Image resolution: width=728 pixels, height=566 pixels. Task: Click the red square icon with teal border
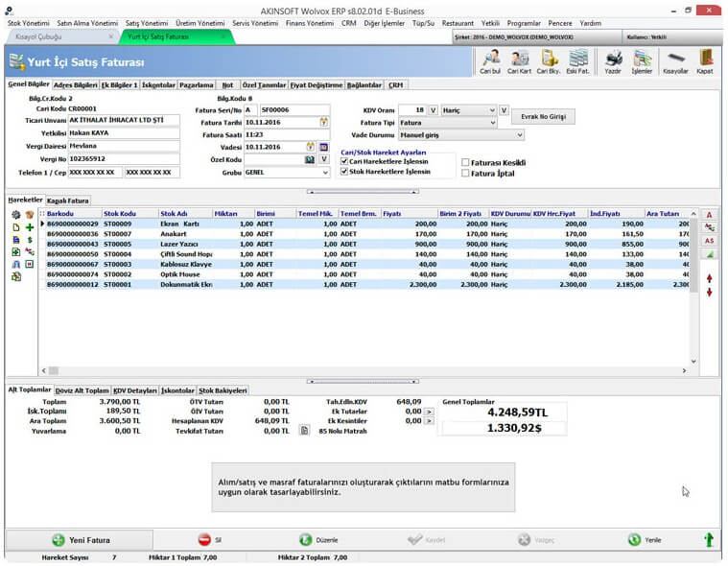pyautogui.click(x=30, y=264)
